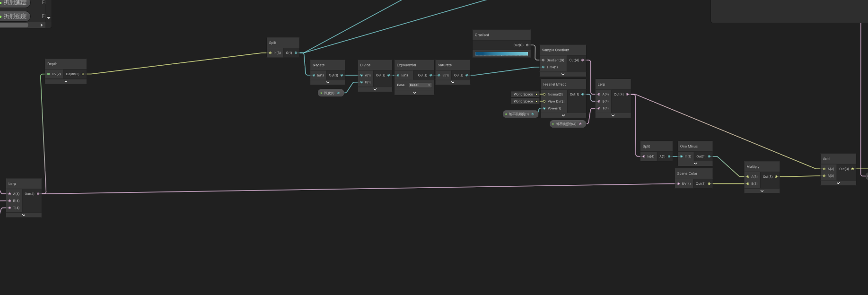Click the Gradient(G) input port on Sample Gradient
Screen dimensions: 868x295
543,60
